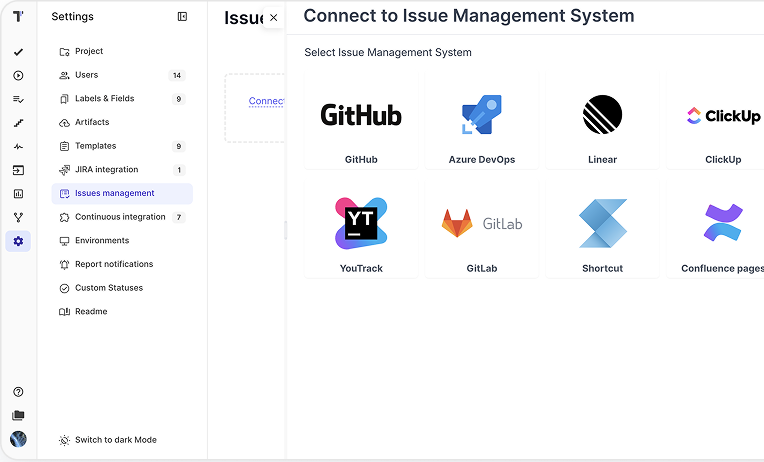Open the Users settings page
The image size is (764, 462).
86,75
